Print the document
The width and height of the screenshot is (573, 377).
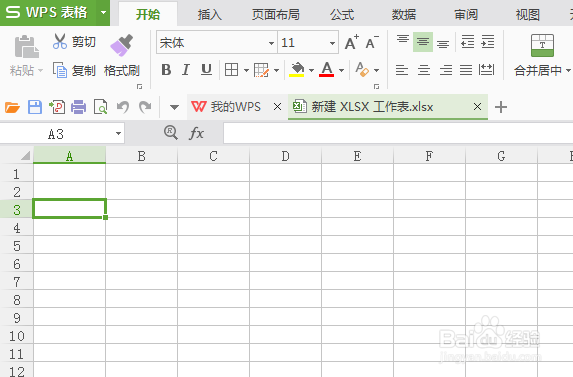point(79,107)
